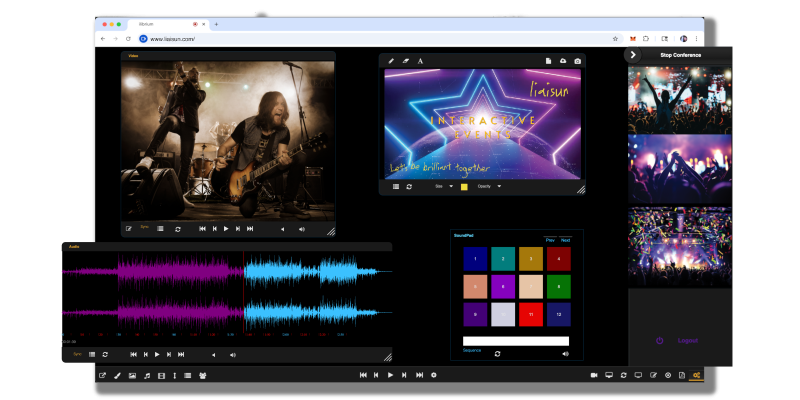Viewport: 800px width, 400px height.
Task: Mute the SoundPad speaker volume
Action: (x=565, y=353)
